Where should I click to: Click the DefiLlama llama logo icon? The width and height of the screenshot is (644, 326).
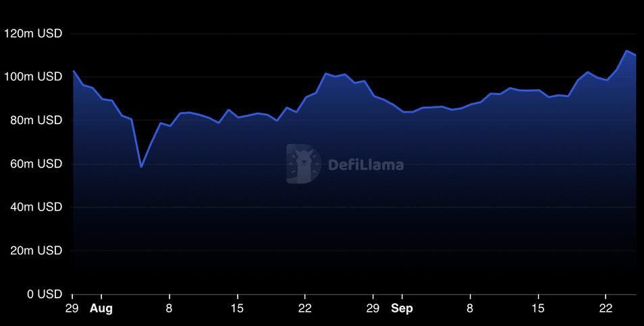click(x=303, y=163)
